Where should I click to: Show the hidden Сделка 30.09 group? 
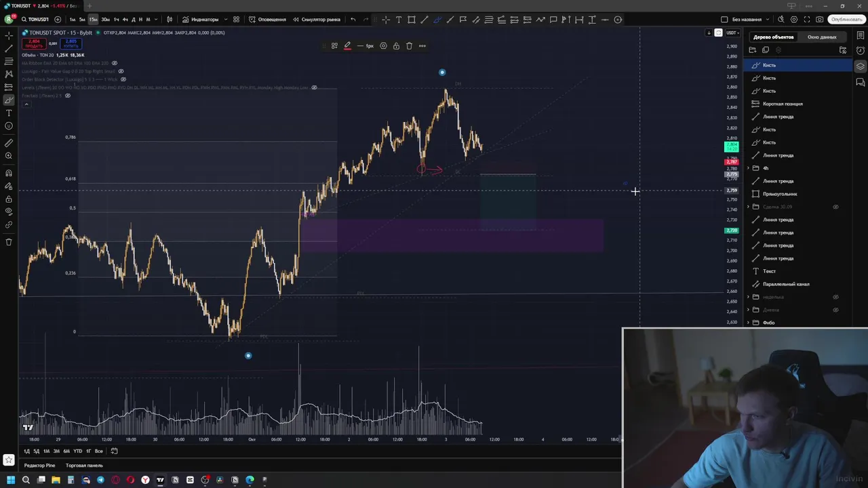(835, 207)
